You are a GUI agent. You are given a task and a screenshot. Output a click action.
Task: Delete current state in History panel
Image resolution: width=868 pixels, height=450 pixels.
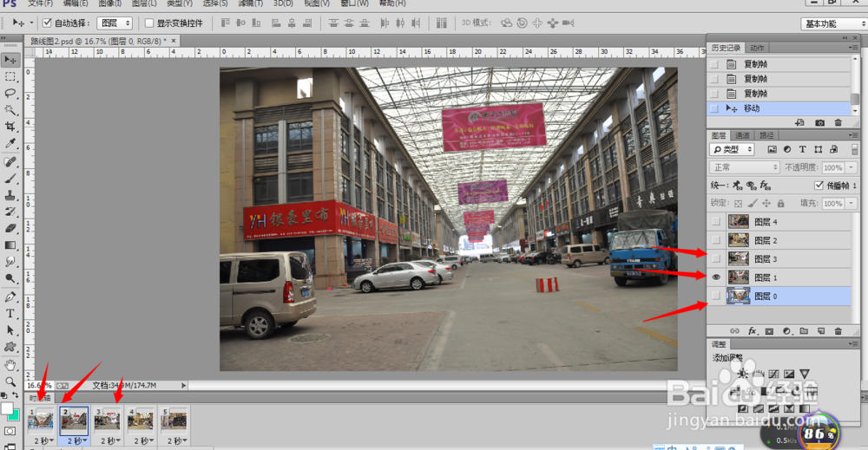tap(838, 123)
